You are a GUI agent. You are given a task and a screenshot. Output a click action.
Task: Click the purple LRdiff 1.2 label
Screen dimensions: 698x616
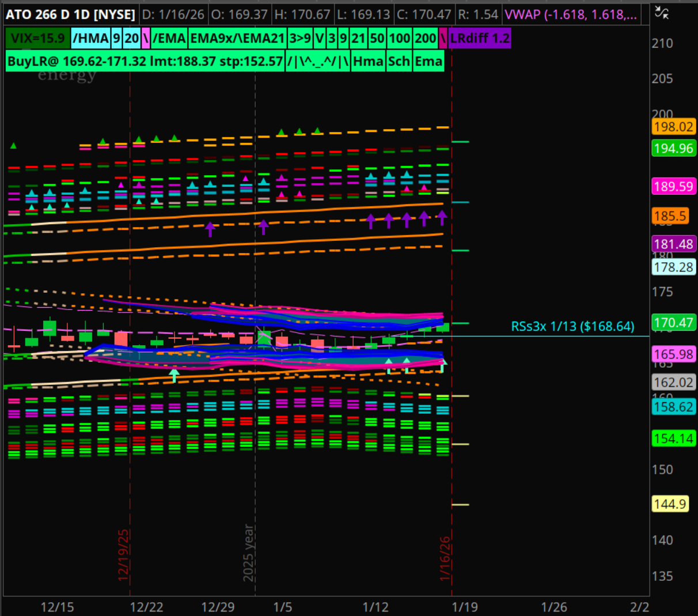(x=480, y=39)
